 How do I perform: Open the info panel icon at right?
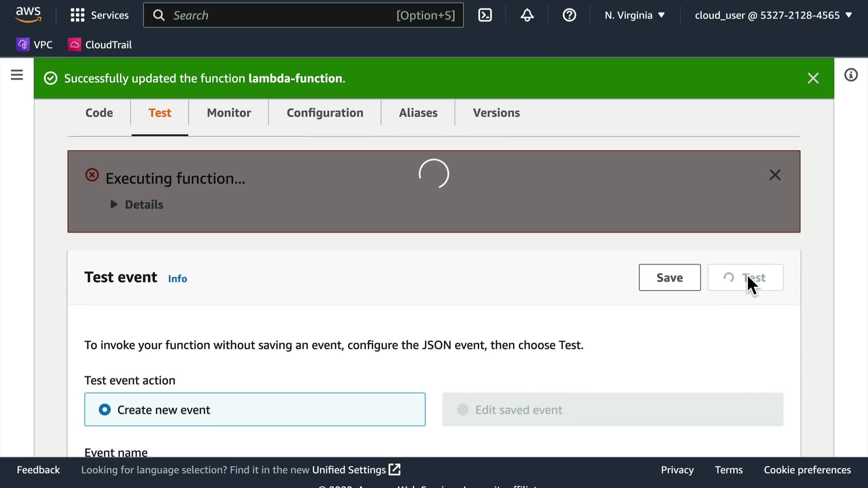tap(851, 75)
